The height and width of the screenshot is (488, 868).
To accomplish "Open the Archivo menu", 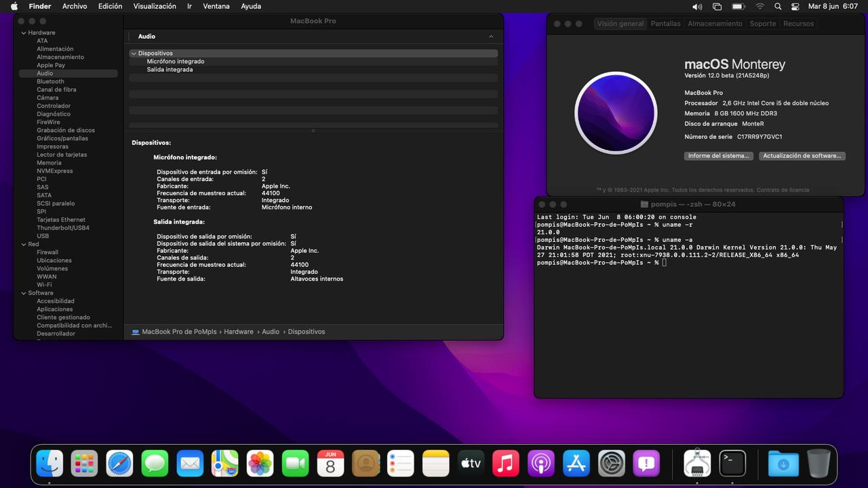I will pyautogui.click(x=75, y=6).
